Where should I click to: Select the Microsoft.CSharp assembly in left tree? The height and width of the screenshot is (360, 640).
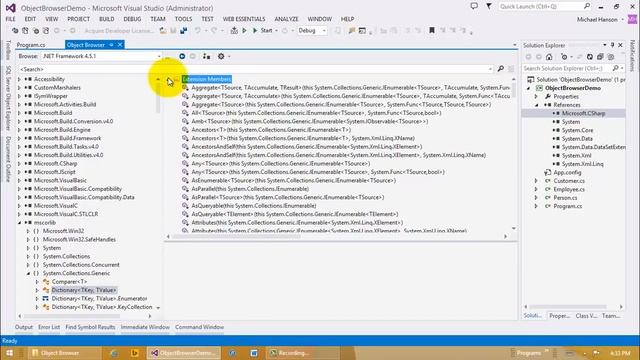55,164
